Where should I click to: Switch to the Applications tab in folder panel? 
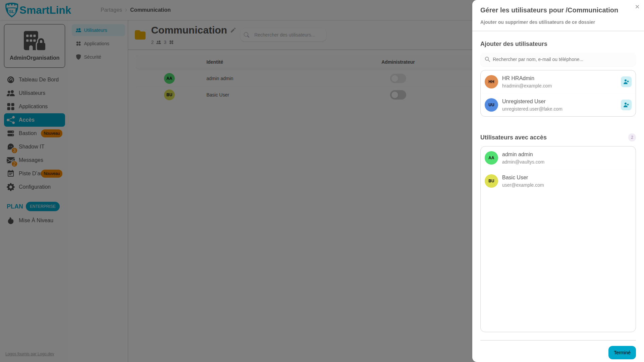click(x=97, y=43)
